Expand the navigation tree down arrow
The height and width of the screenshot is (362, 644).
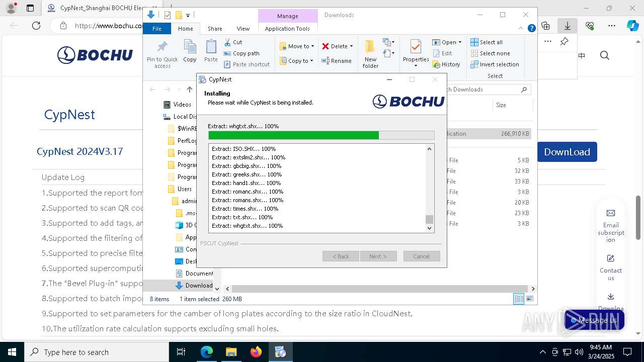point(217,289)
